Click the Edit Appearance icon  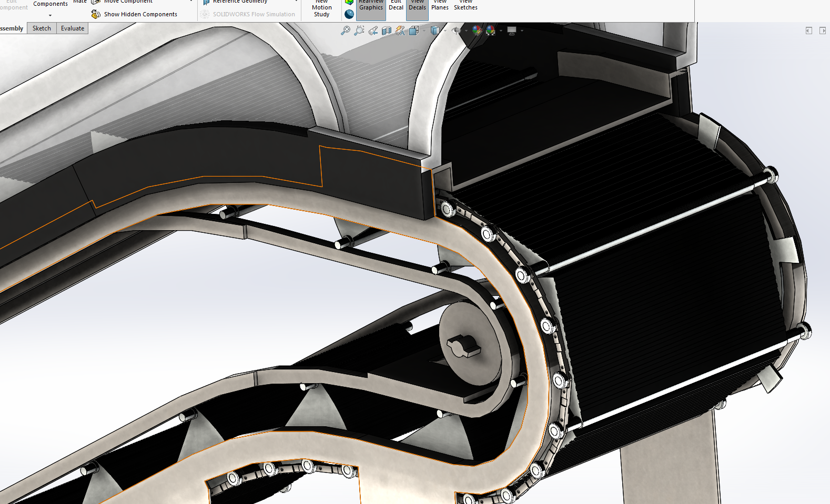click(x=477, y=30)
